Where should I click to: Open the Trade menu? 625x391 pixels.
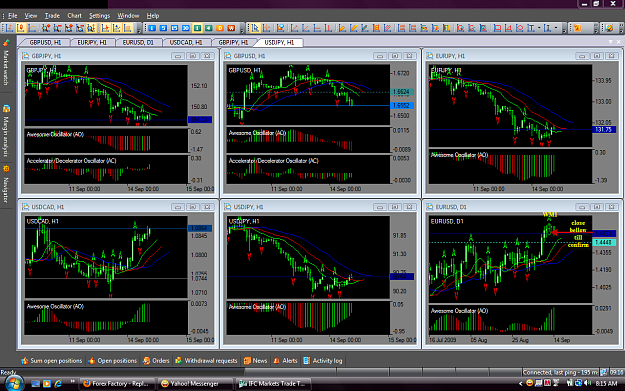tap(52, 16)
